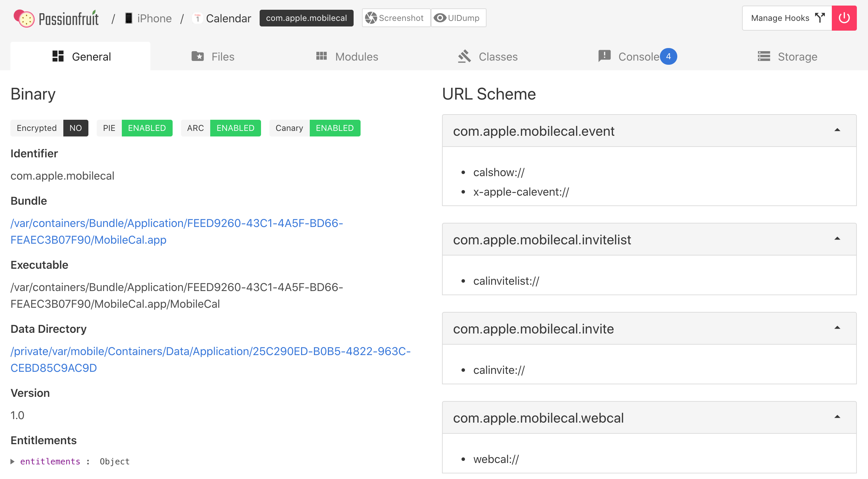Click the Canary ENABLED green tag
Image resolution: width=868 pixels, height=479 pixels.
(x=334, y=128)
